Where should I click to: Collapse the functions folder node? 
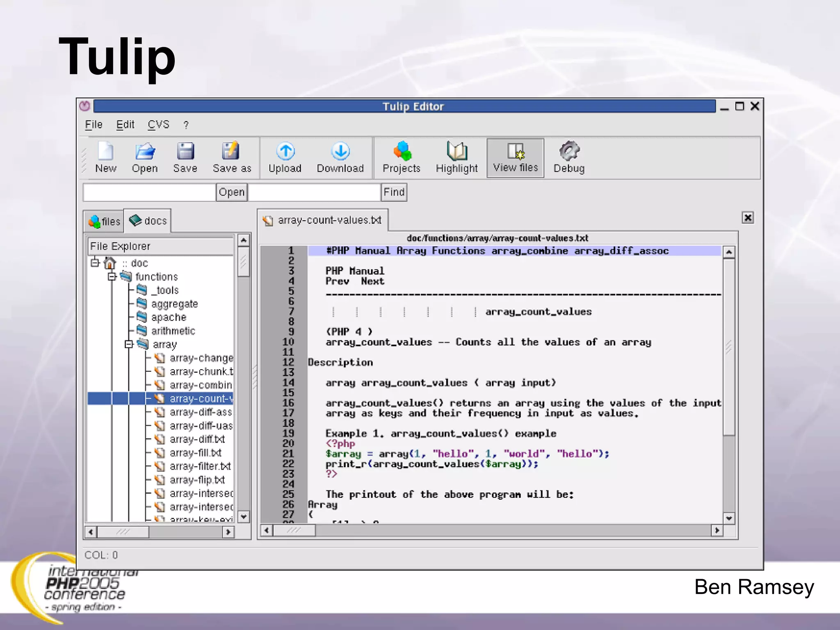point(112,276)
